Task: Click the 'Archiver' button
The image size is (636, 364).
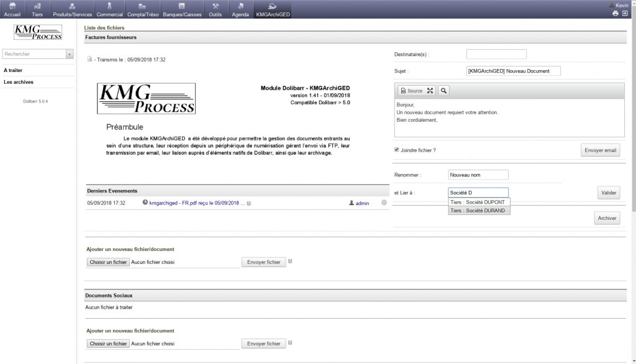Action: tap(607, 218)
